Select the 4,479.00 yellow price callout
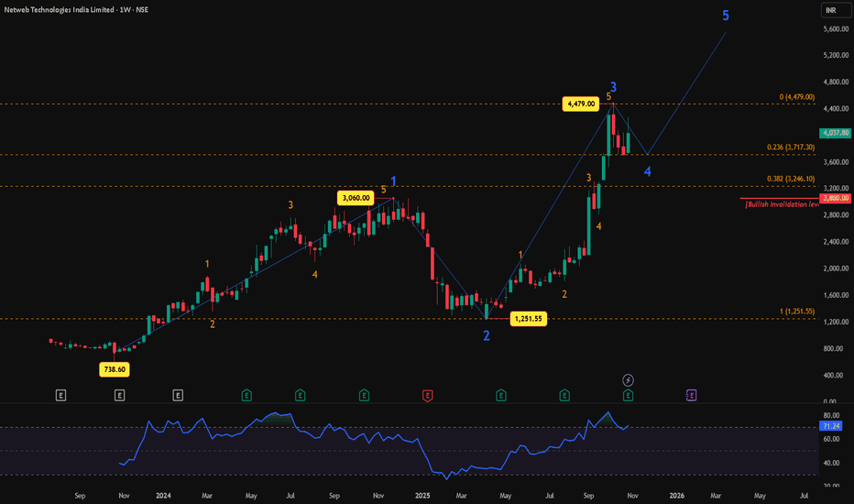The image size is (854, 504). coord(581,104)
